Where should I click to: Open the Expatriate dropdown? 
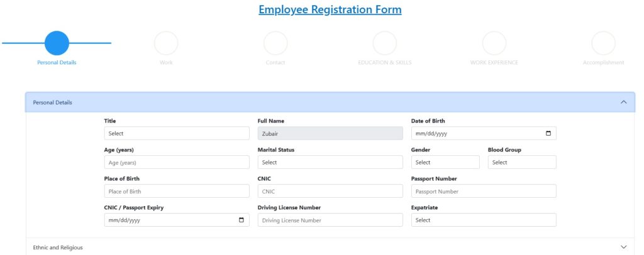[484, 220]
